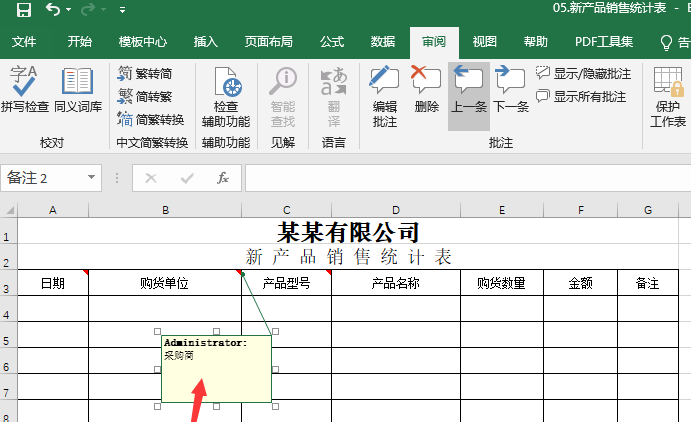Open the Customize Quick Access Toolbar dropdown

click(122, 10)
